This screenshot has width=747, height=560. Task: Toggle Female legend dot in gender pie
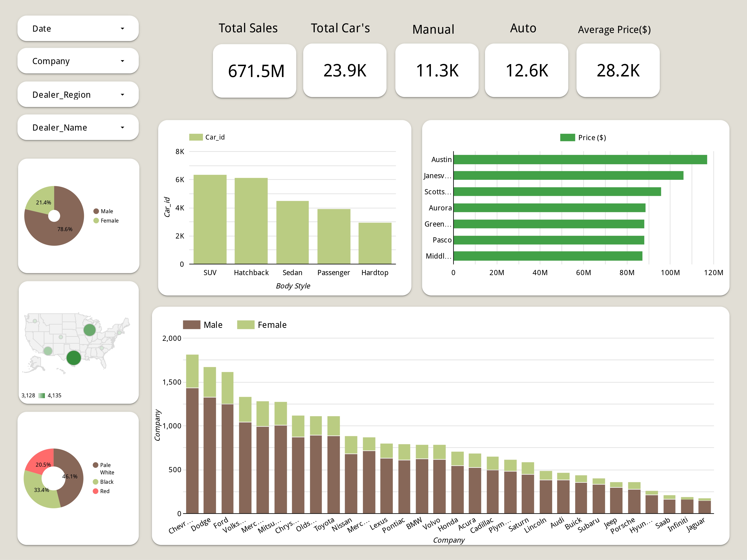point(96,221)
